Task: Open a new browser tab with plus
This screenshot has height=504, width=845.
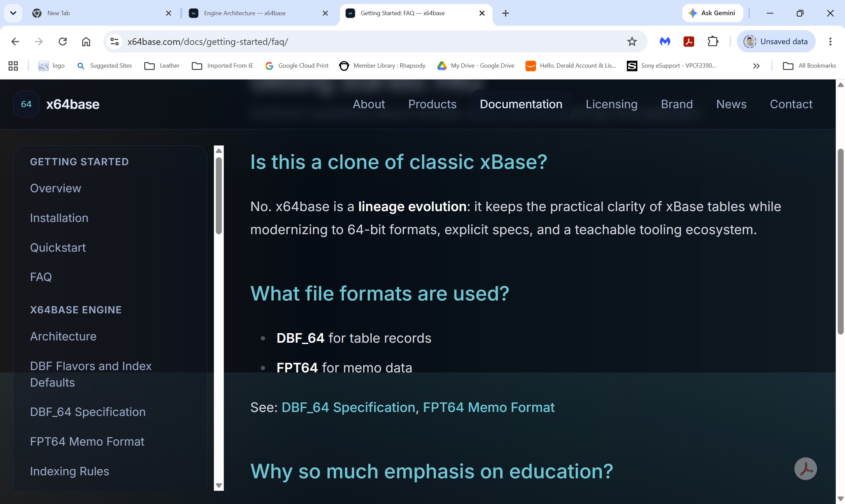Action: click(x=506, y=13)
